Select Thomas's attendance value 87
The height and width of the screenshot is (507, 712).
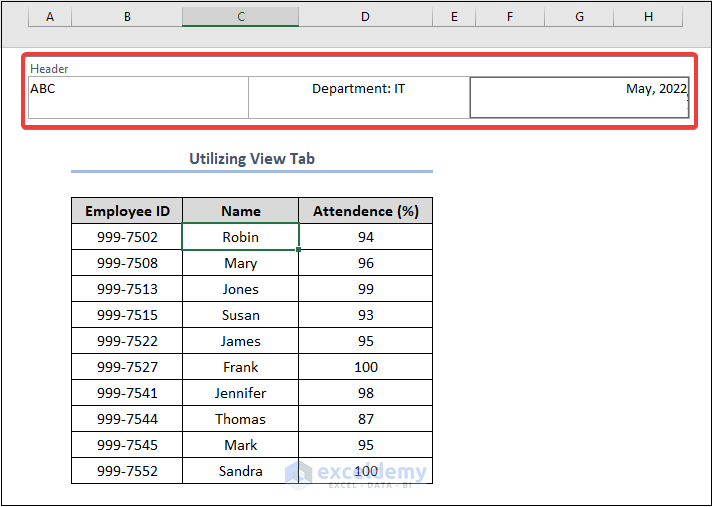(366, 418)
